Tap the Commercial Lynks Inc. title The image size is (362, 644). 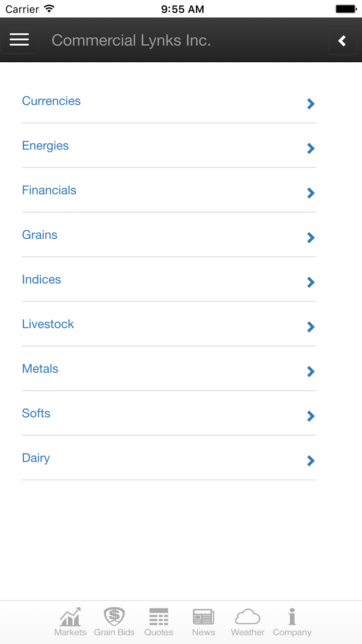131,40
